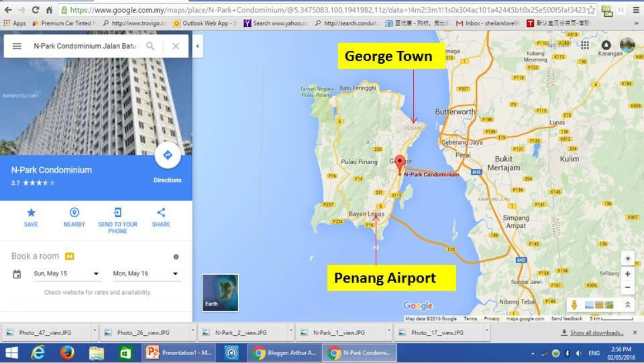644x363 pixels.
Task: Close the Chrome downloads bar
Action: 636,333
